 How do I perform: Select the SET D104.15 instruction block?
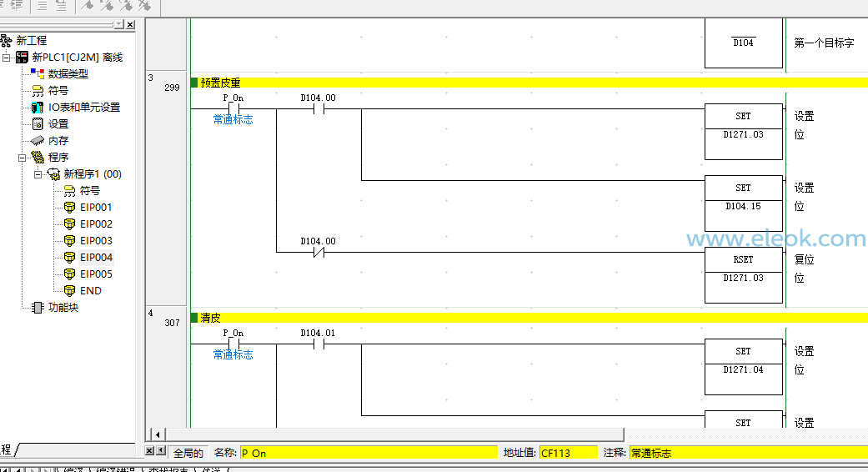coord(744,203)
